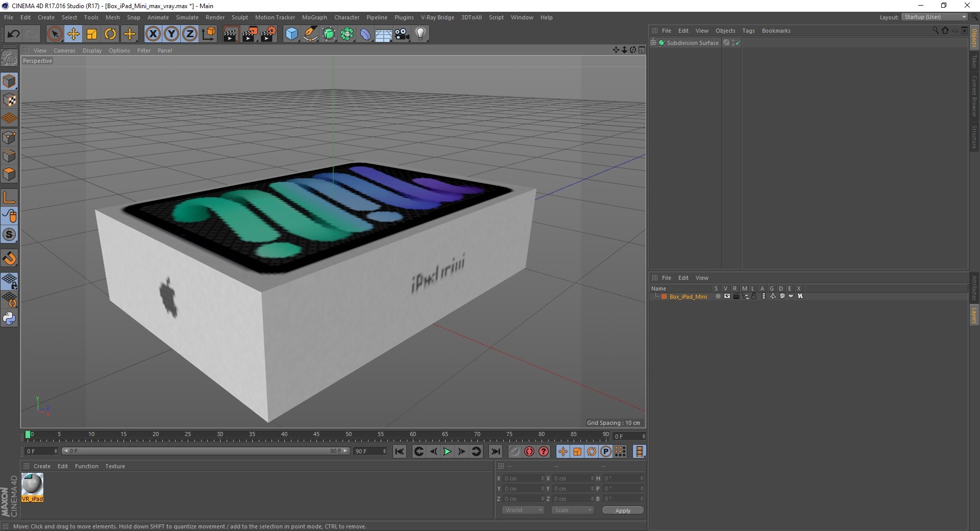Click Render to Picture Viewer icon
Image resolution: width=980 pixels, height=531 pixels.
pyautogui.click(x=250, y=34)
